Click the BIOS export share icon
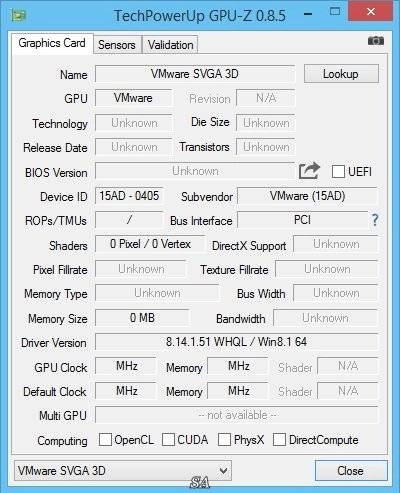 309,171
